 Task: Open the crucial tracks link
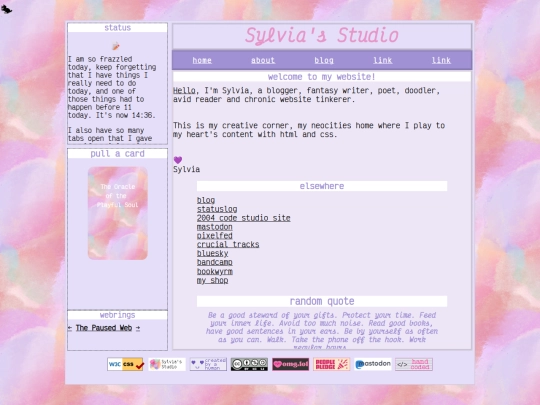tap(228, 245)
